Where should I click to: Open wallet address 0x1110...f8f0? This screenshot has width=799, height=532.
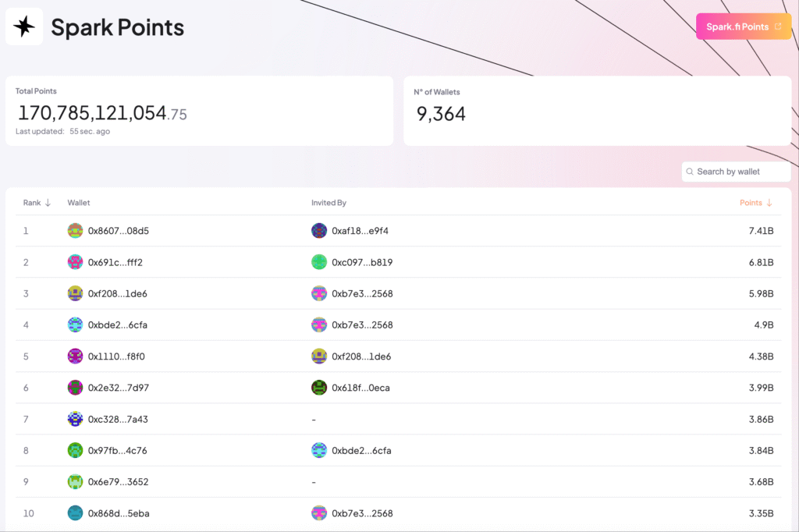click(116, 356)
